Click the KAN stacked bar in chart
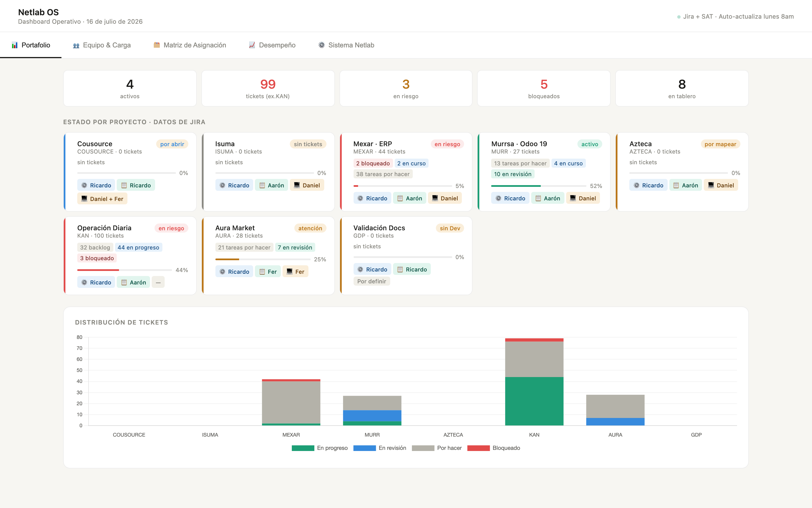The height and width of the screenshot is (508, 812). click(534, 382)
